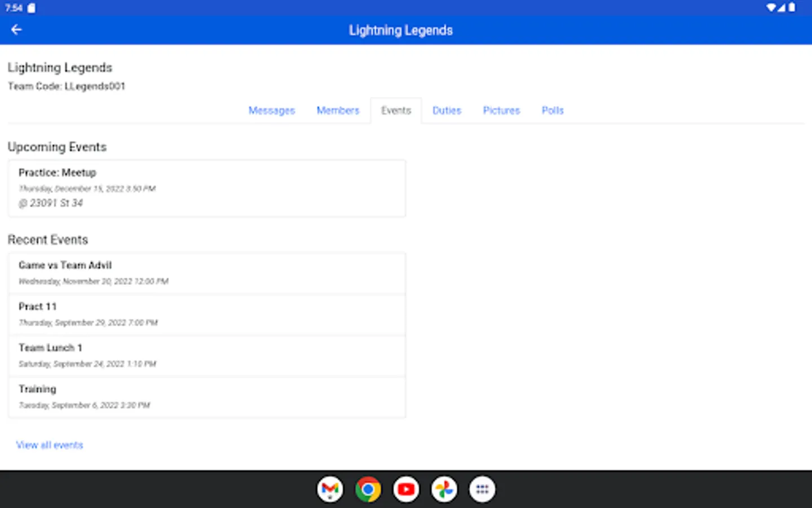Viewport: 812px width, 508px height.
Task: Open the Pictures tab
Action: click(501, 111)
